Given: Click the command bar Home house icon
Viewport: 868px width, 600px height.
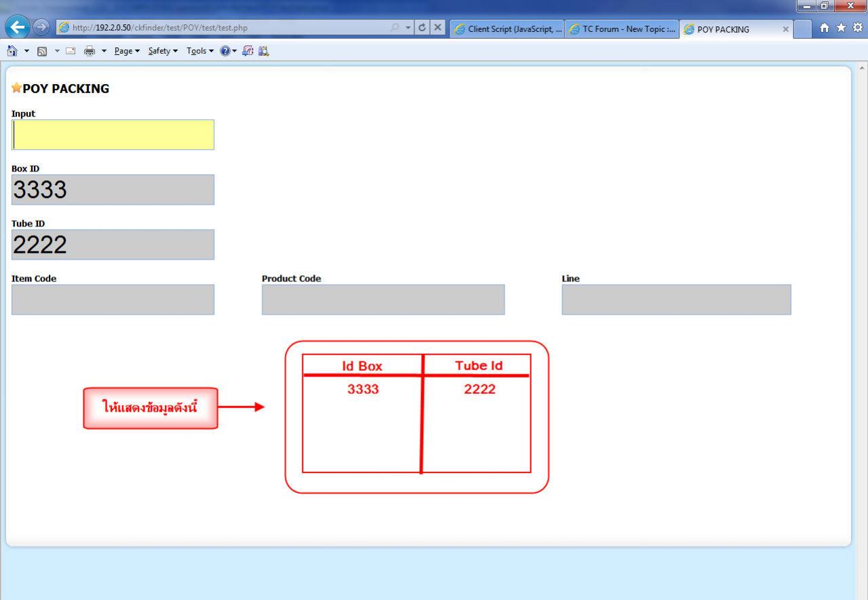Looking at the screenshot, I should coord(12,51).
